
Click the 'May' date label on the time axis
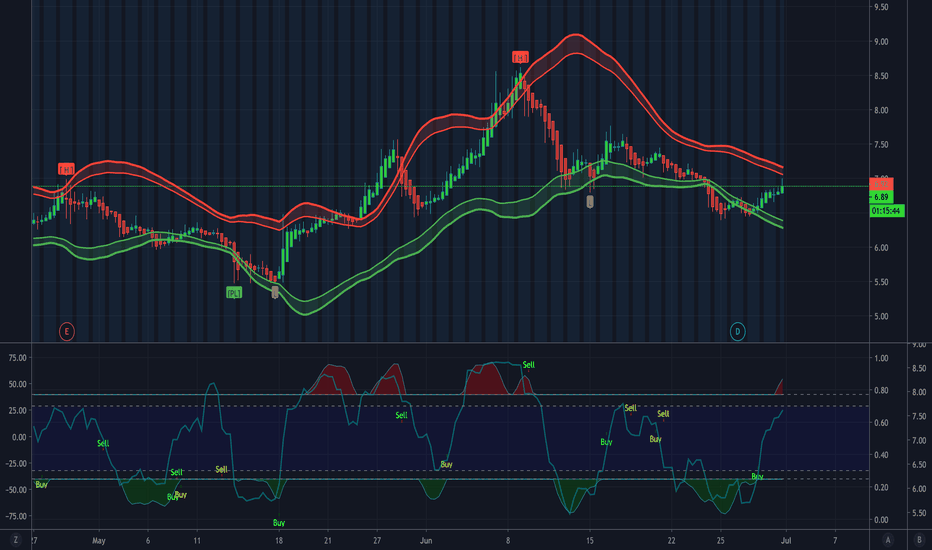[x=99, y=540]
